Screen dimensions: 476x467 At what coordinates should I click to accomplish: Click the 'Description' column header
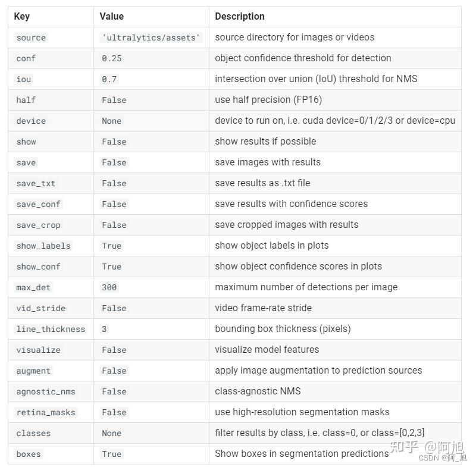[240, 17]
